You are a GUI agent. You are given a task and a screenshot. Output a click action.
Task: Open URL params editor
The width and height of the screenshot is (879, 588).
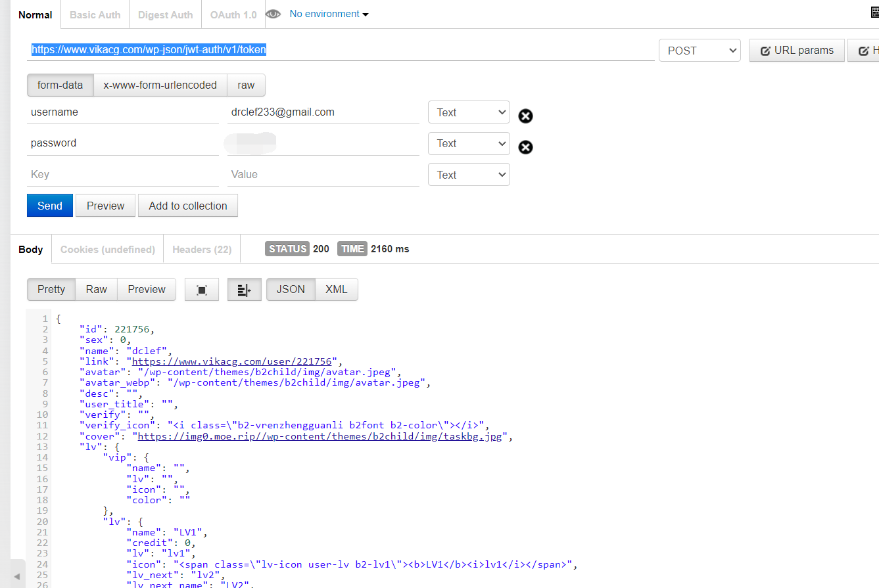coord(797,51)
